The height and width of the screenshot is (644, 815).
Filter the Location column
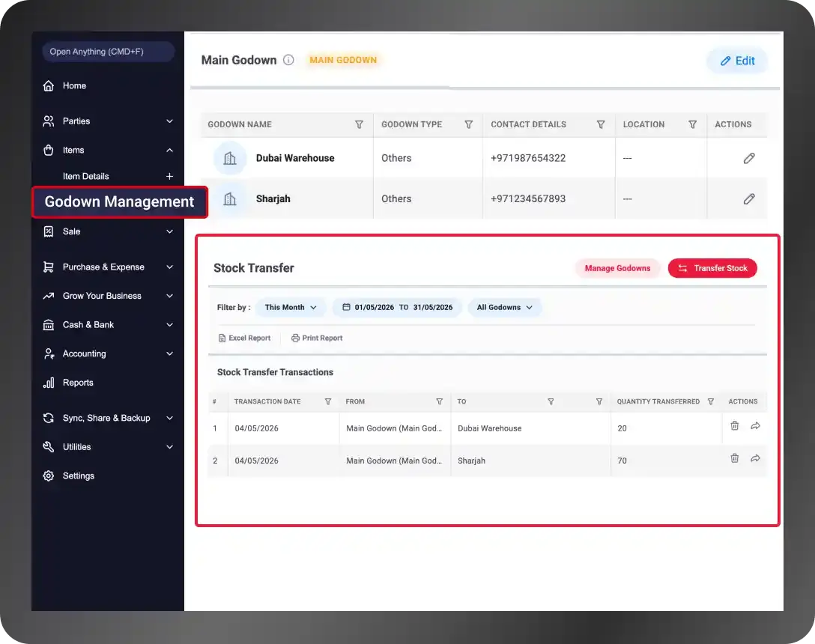click(x=693, y=124)
